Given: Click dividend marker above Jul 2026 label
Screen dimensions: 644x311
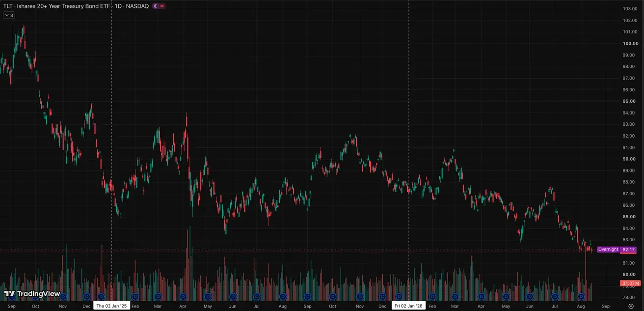Looking at the screenshot, I should [x=555, y=297].
